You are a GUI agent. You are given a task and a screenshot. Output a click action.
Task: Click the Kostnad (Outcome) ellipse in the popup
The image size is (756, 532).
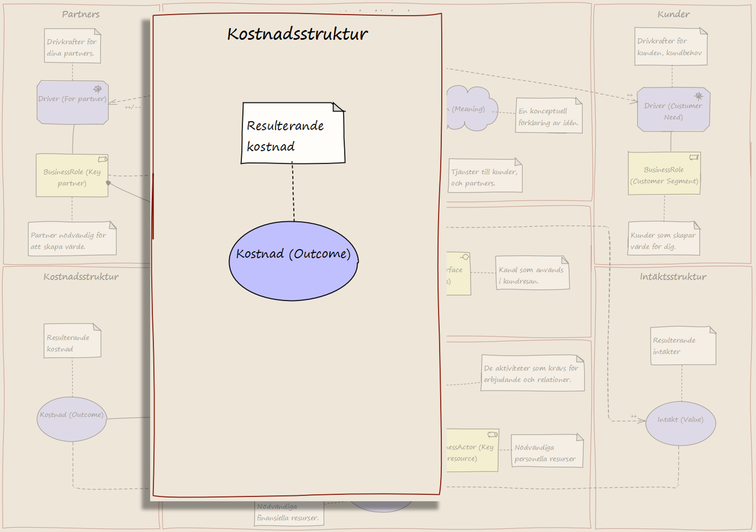point(293,261)
